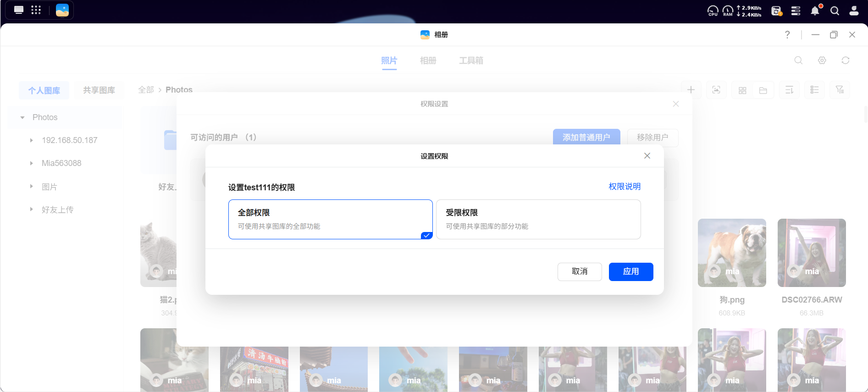This screenshot has width=868, height=392.
Task: Click the refresh icon in album toolbar
Action: (x=846, y=61)
